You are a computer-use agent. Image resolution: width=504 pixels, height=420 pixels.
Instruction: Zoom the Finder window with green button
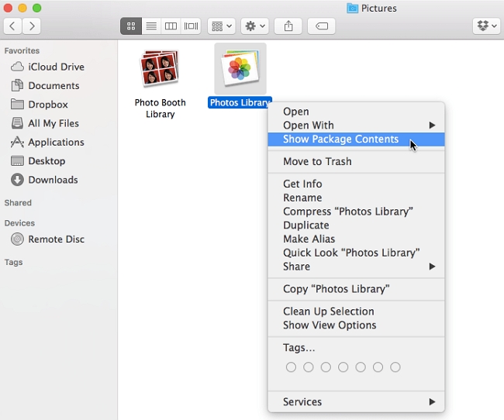tap(37, 8)
